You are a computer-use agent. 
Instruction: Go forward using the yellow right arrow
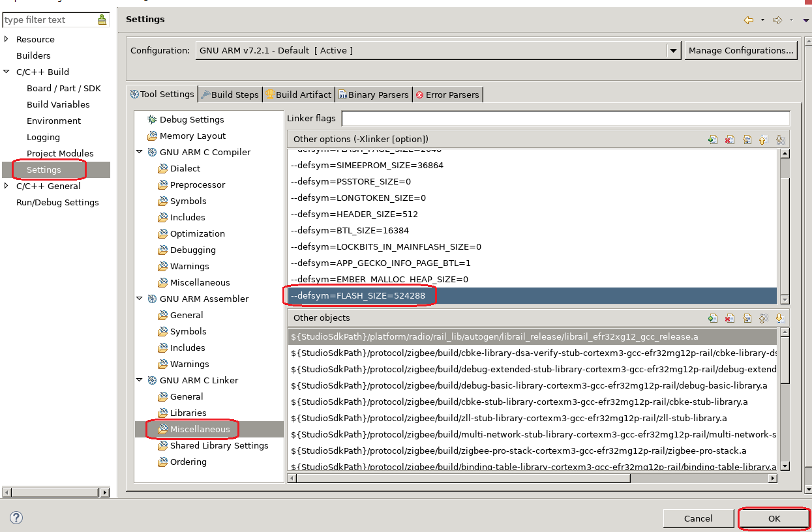(x=777, y=20)
